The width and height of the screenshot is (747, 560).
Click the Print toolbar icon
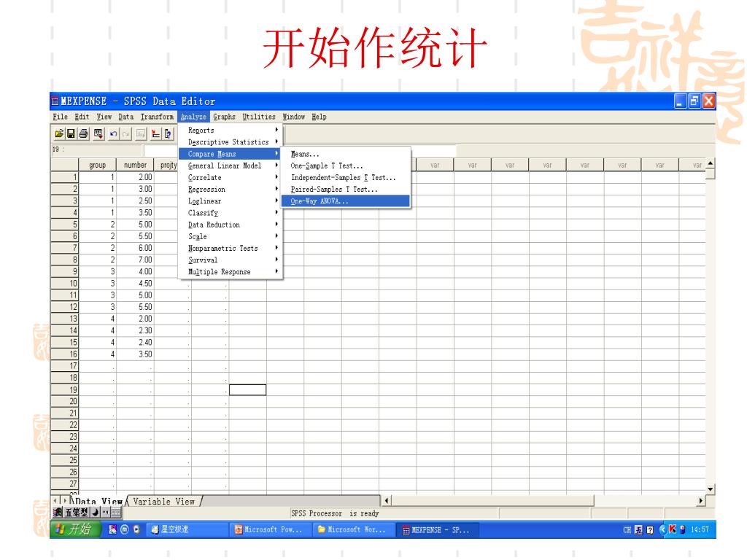[x=83, y=134]
